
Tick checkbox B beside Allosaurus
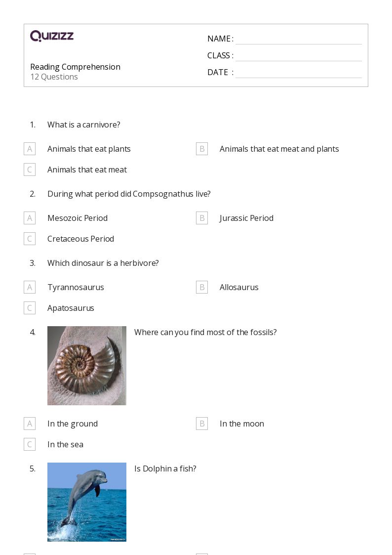[x=202, y=287]
